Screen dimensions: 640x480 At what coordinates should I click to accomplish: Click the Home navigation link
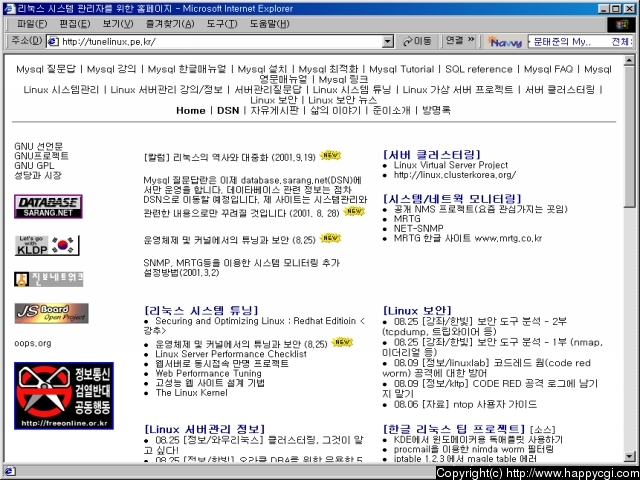point(191,110)
